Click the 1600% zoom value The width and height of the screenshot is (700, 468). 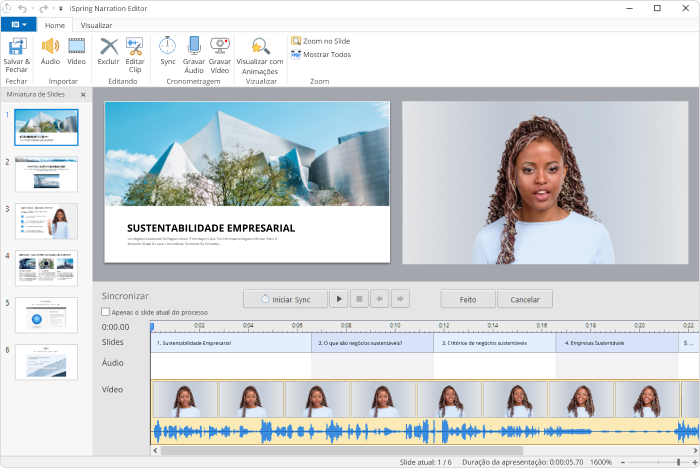(601, 462)
